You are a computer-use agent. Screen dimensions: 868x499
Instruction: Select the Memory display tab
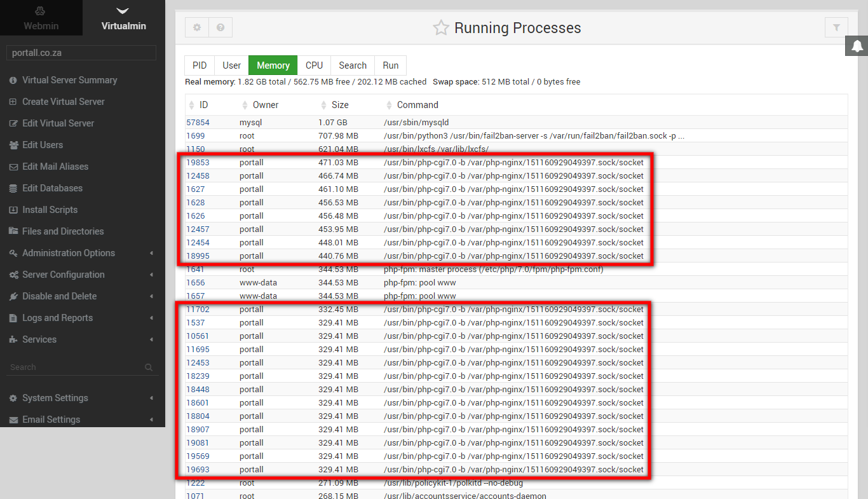coord(273,65)
